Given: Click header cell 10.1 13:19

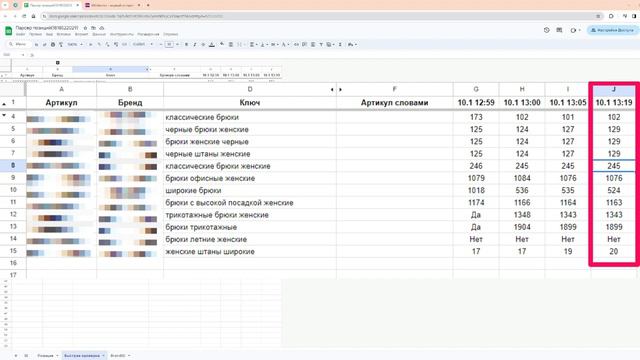Looking at the screenshot, I should [613, 103].
